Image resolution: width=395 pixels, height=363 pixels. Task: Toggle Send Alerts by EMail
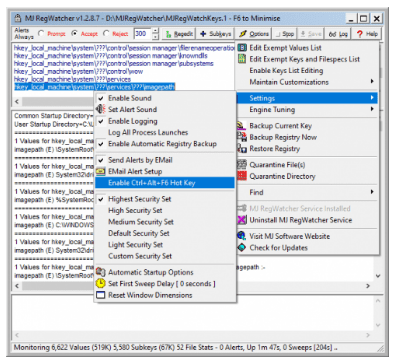(165, 160)
